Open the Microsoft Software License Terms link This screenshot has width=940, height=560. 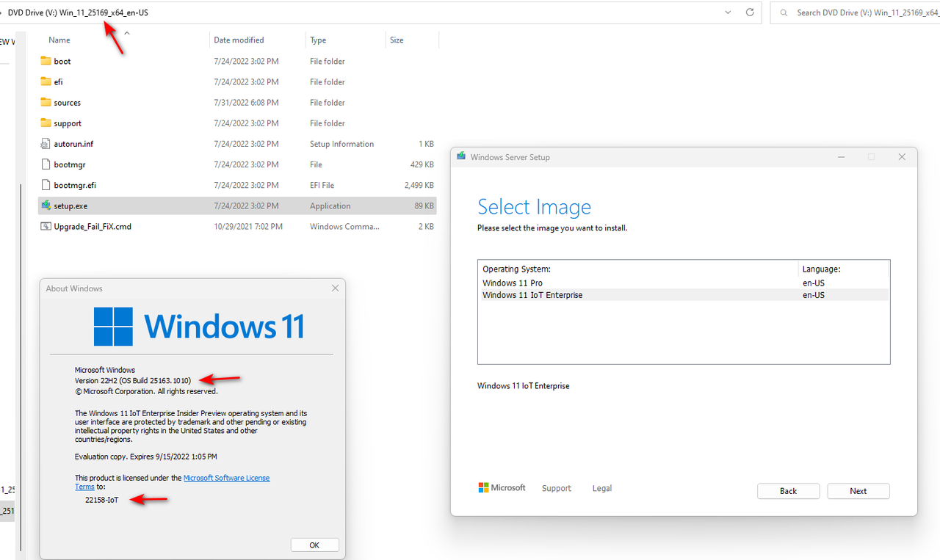226,478
